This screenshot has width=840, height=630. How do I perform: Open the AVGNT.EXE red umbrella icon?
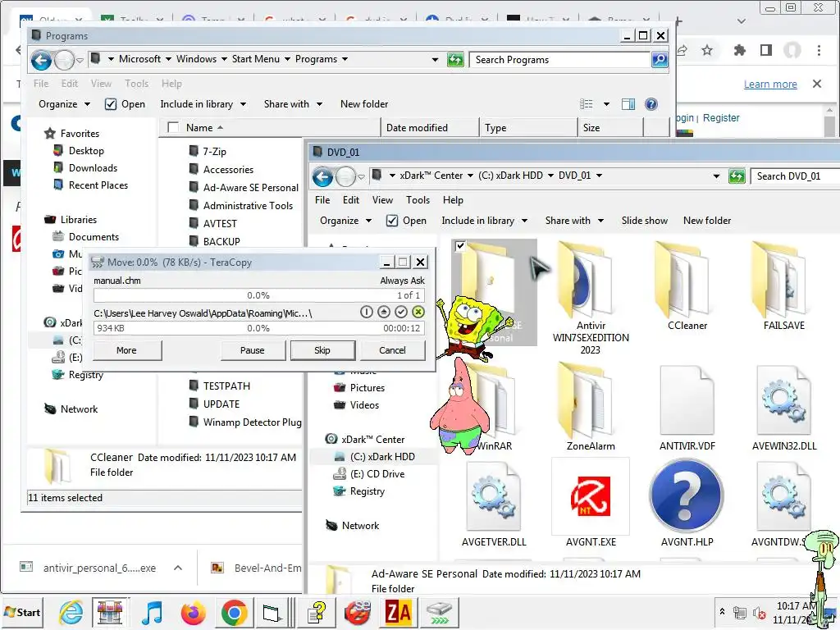(x=591, y=496)
